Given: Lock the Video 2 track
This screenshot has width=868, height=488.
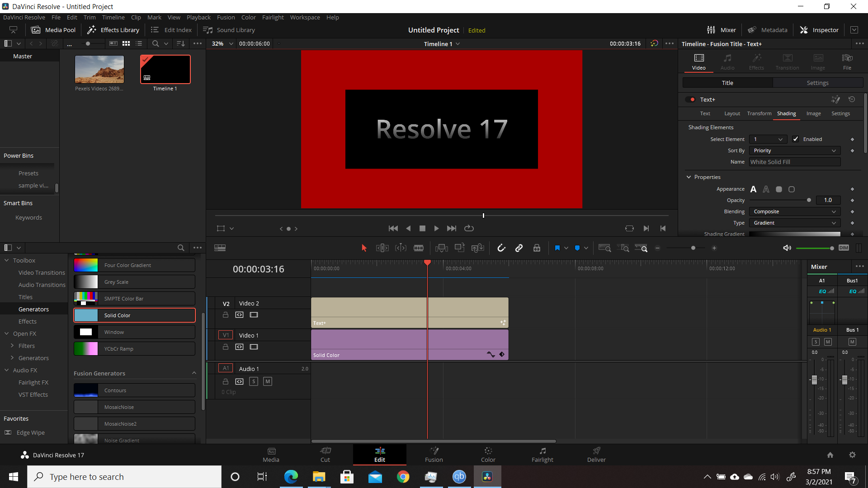Looking at the screenshot, I should pos(226,315).
